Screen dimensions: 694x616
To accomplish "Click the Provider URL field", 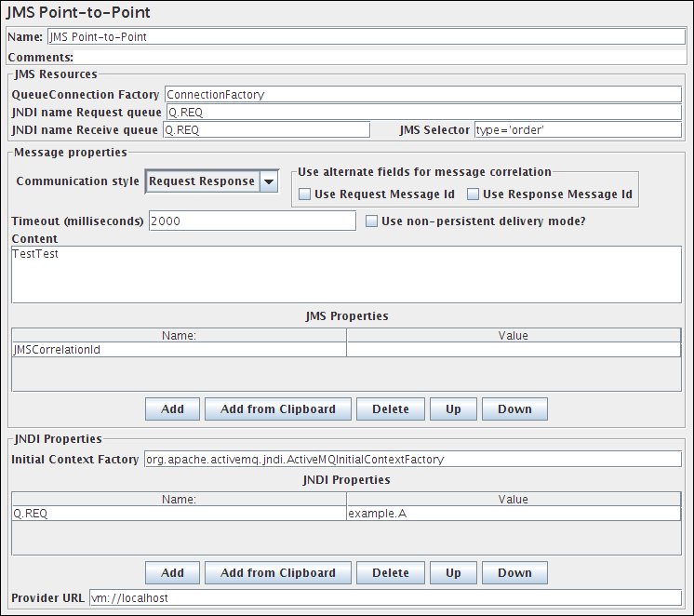I will tap(384, 598).
